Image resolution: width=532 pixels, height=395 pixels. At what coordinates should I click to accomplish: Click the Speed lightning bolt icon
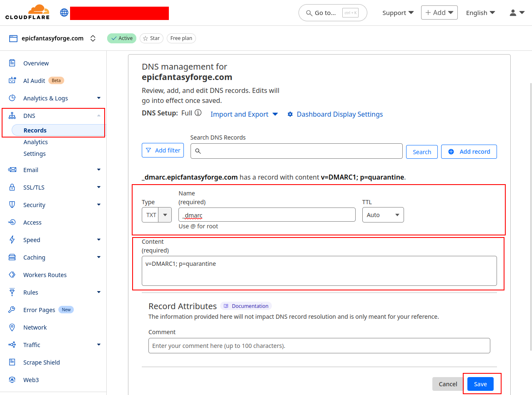tap(12, 240)
